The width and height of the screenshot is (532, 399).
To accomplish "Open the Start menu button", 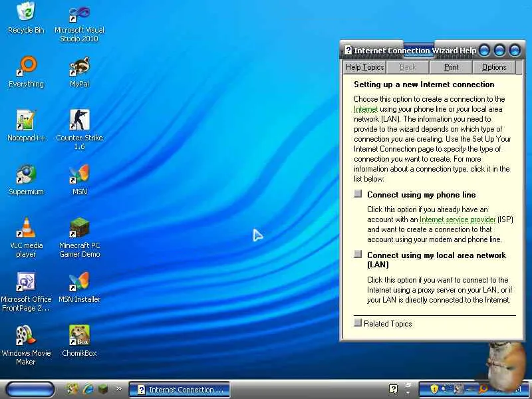I will [30, 390].
